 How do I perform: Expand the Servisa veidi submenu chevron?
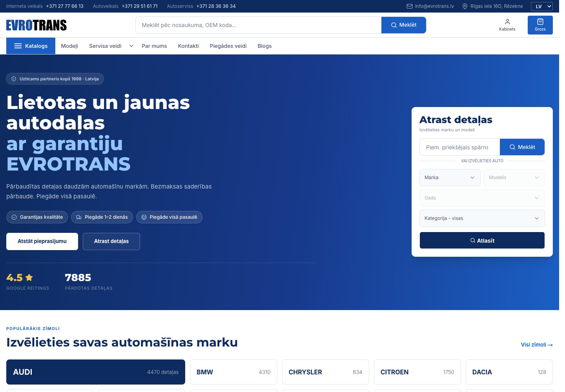131,46
